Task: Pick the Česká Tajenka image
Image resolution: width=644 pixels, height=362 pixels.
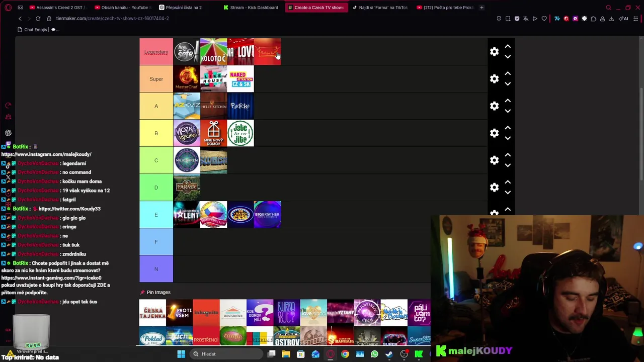Action: [152, 313]
